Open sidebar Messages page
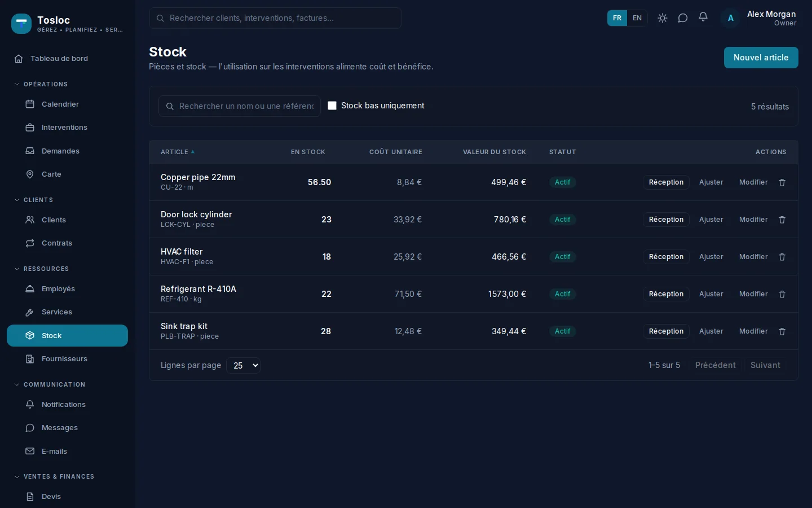The height and width of the screenshot is (508, 812). click(x=67, y=428)
